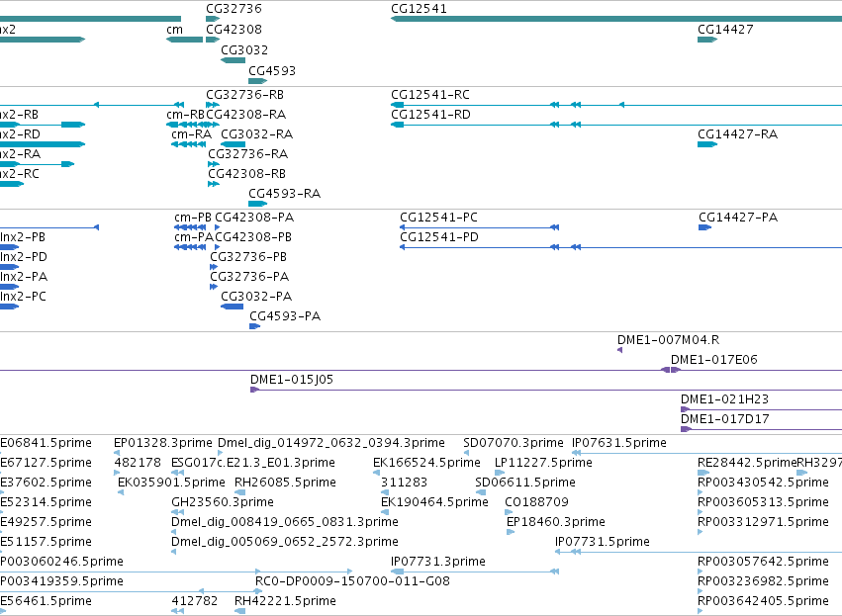Open EST label "EP18460.3prime"
Screen dimensions: 842x616
pyautogui.click(x=556, y=522)
